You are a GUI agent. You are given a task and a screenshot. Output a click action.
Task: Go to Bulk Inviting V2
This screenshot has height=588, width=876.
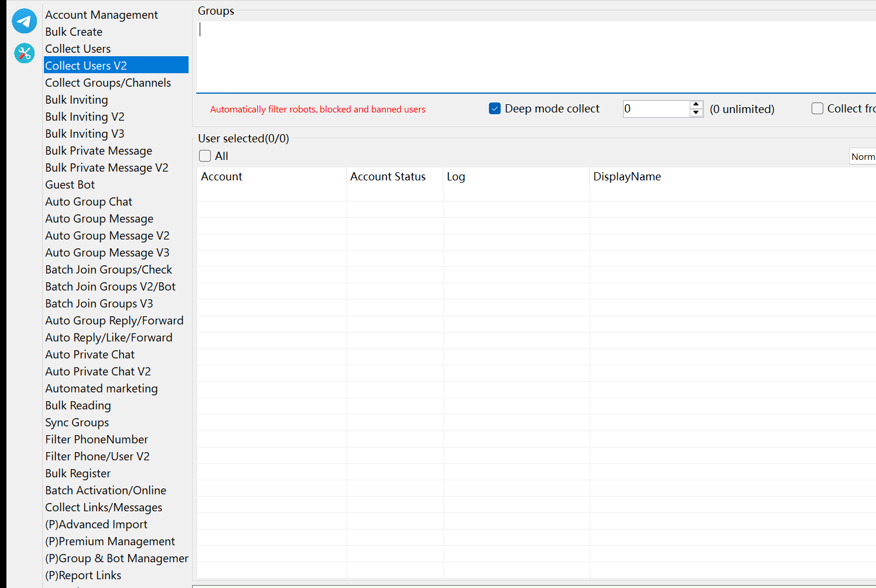(85, 117)
